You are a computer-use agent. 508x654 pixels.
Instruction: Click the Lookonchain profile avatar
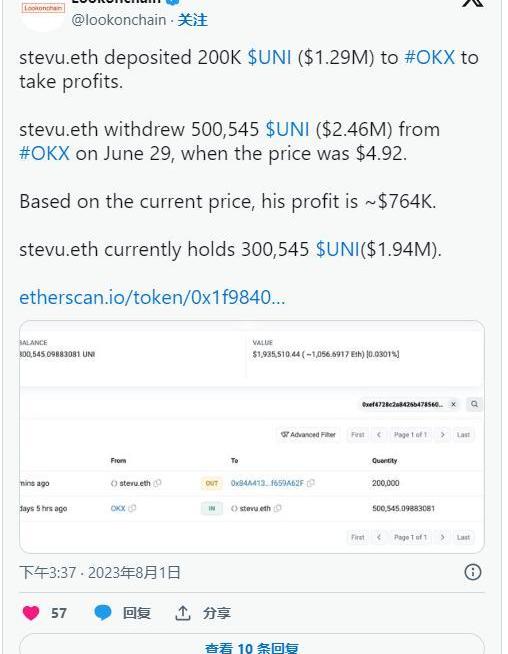43,13
